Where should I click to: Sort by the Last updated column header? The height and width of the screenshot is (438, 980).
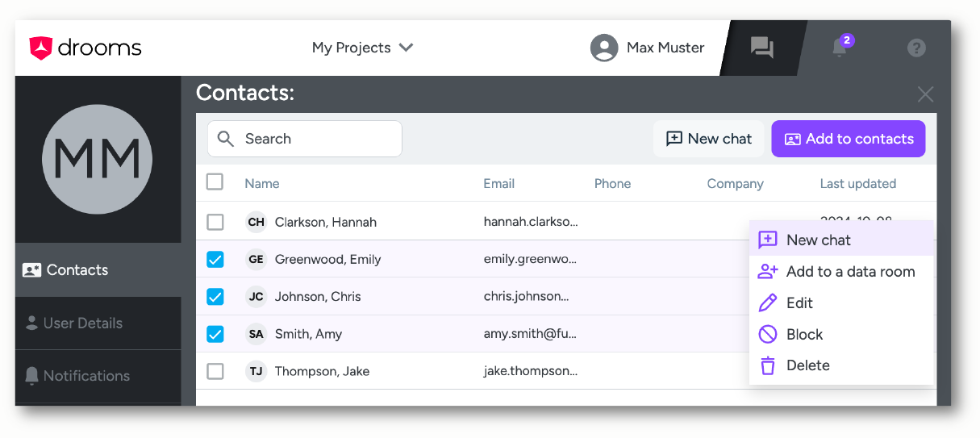click(x=858, y=184)
